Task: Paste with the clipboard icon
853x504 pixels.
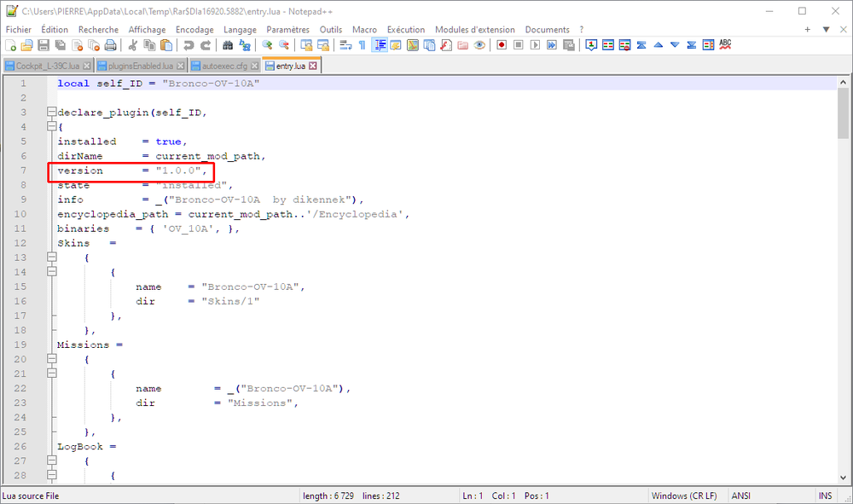Action: [x=166, y=45]
